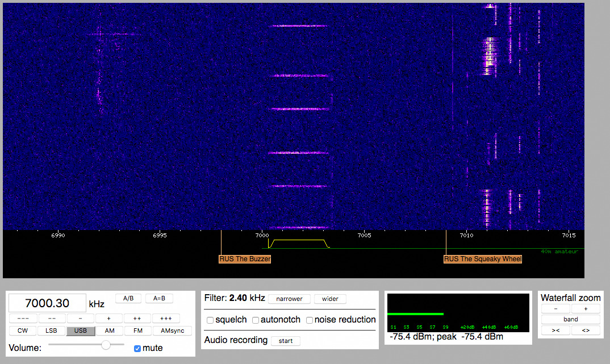Viewport: 610px width, 364px height.
Task: Select the active USB mode button
Action: (81, 330)
